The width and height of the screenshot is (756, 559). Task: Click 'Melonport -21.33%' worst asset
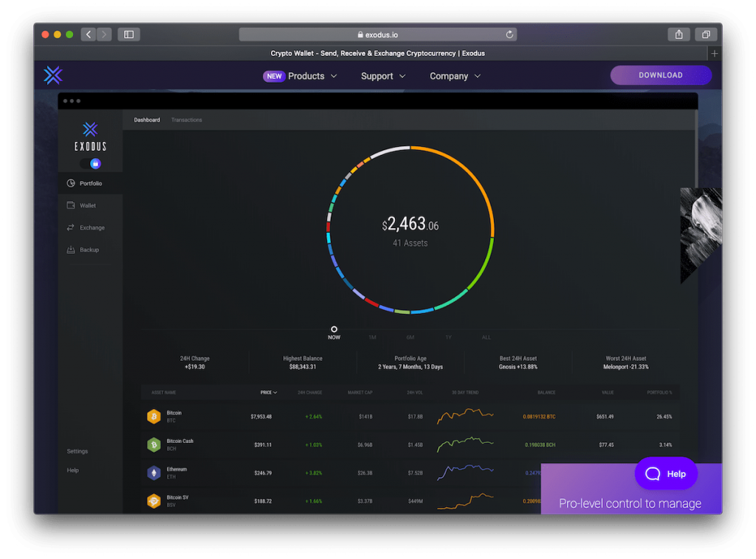point(626,367)
